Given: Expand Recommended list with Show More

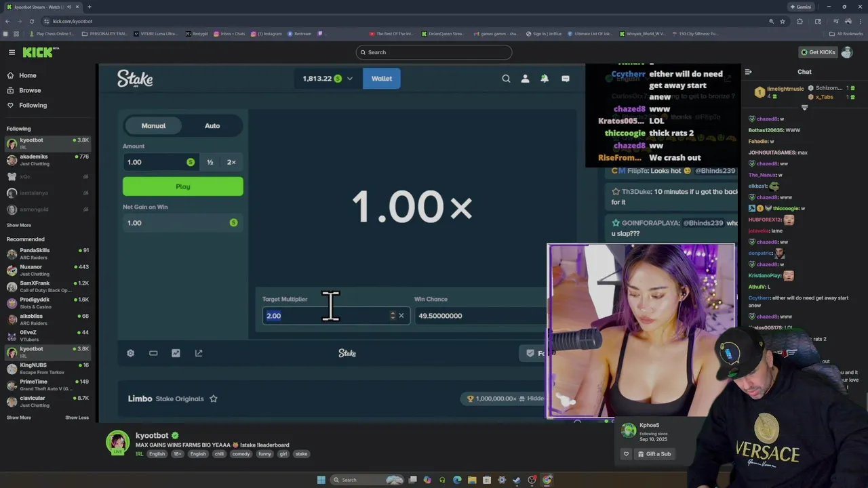Looking at the screenshot, I should point(19,418).
